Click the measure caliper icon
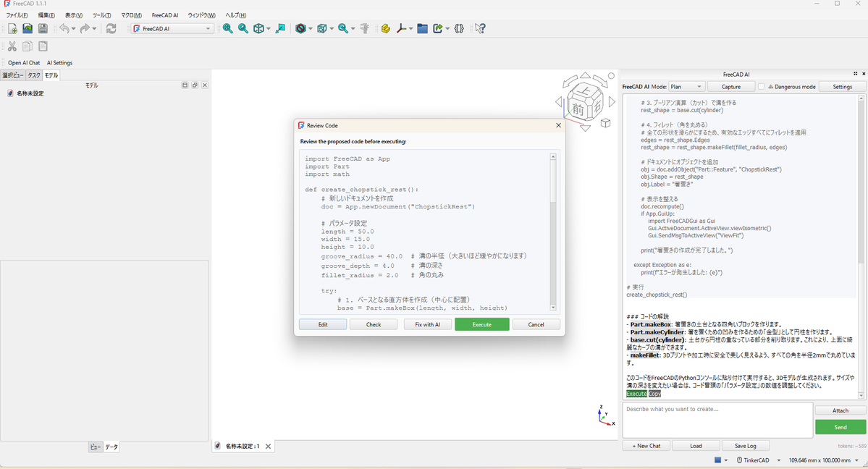868x469 pixels. coord(365,29)
